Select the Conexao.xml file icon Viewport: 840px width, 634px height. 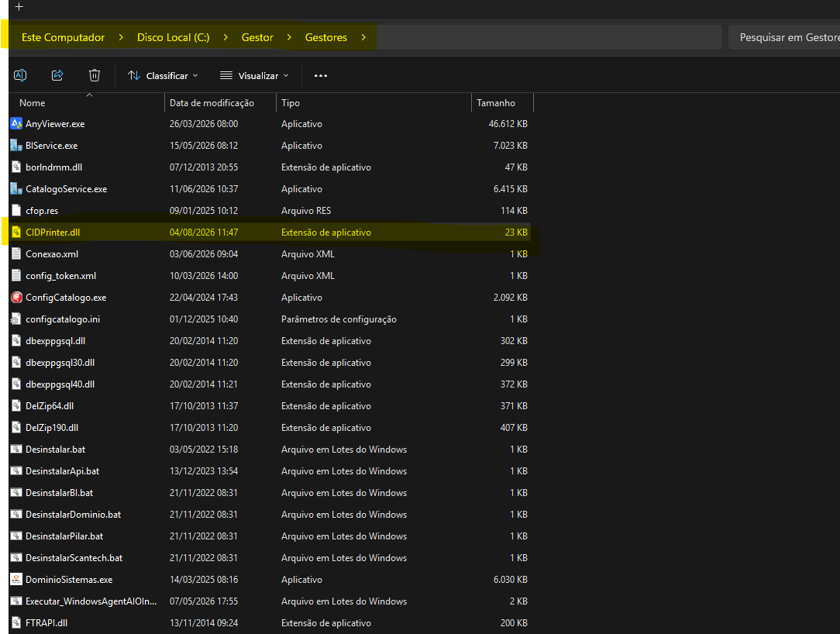pos(16,254)
